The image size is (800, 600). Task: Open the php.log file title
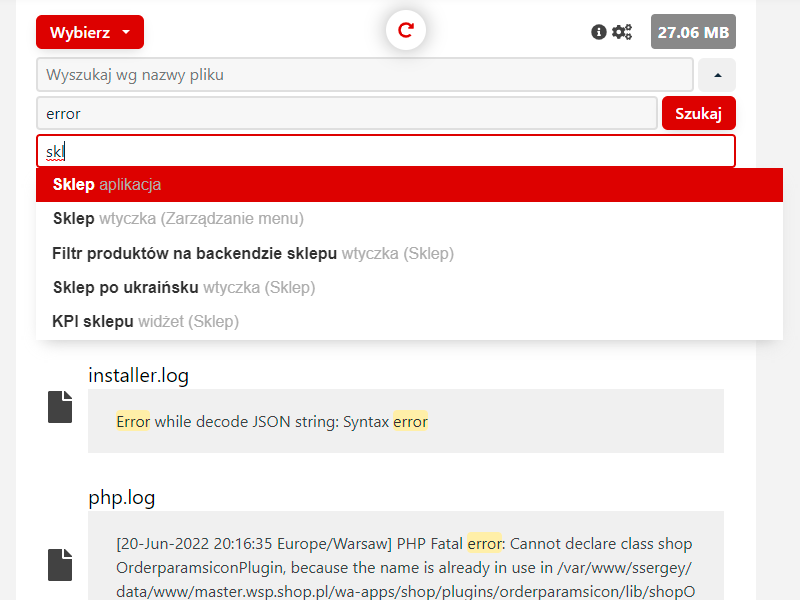pos(122,497)
